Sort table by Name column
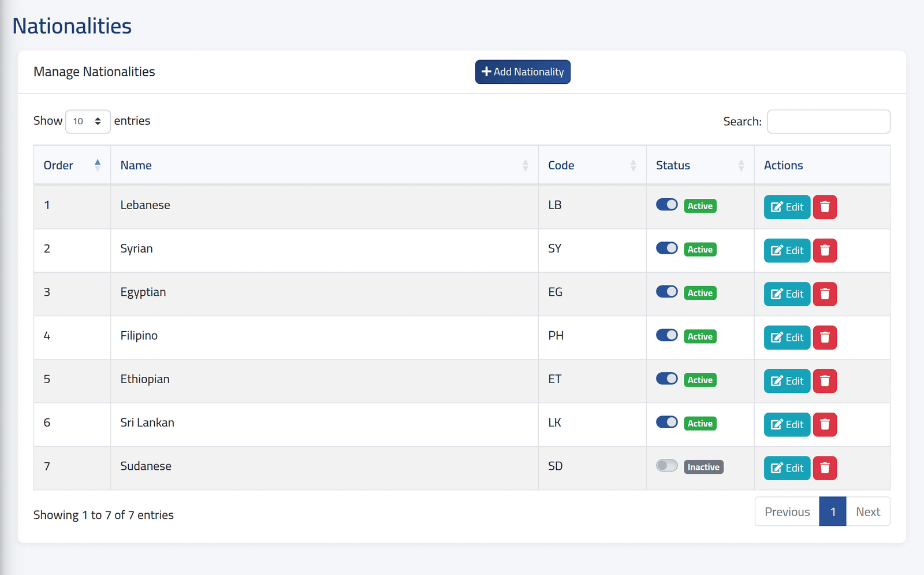The width and height of the screenshot is (924, 575). (x=325, y=165)
